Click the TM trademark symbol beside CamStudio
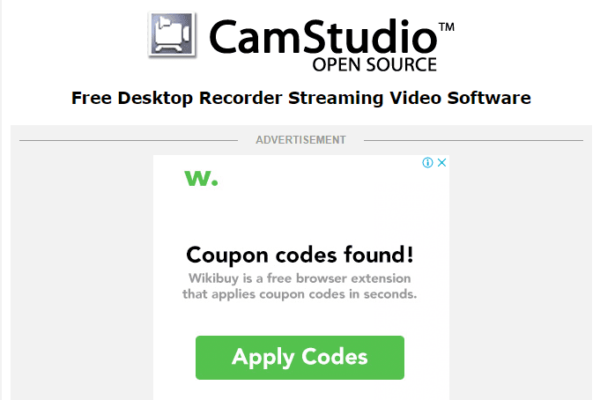 tap(447, 27)
